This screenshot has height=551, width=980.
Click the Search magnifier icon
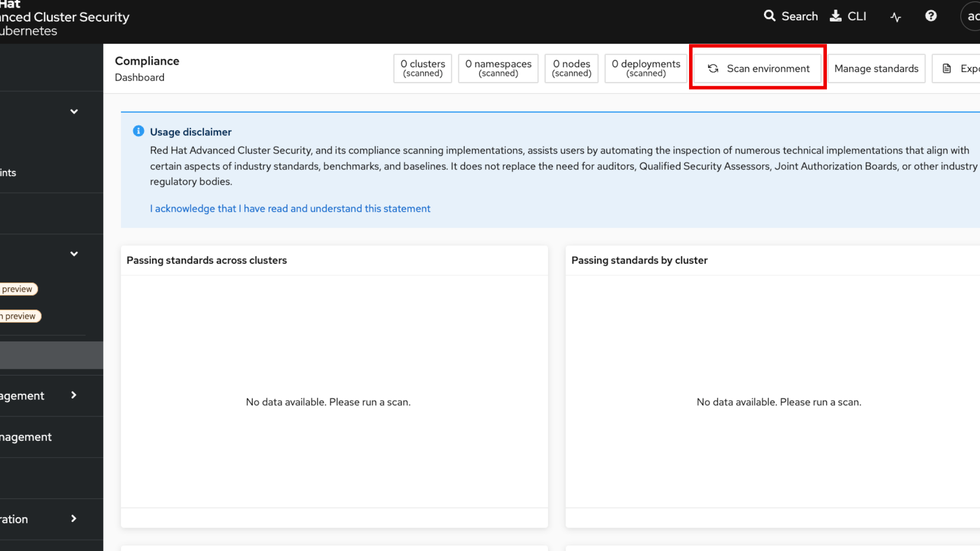point(769,16)
